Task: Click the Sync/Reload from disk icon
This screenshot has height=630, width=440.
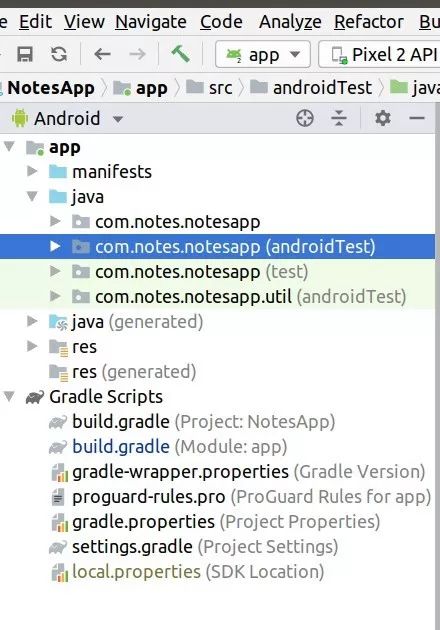Action: point(59,54)
